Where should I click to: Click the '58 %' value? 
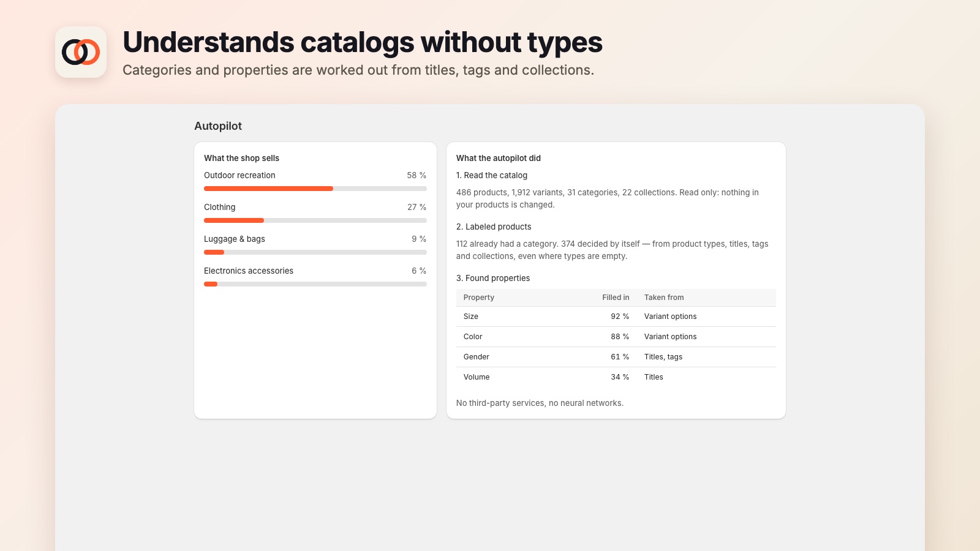[417, 175]
